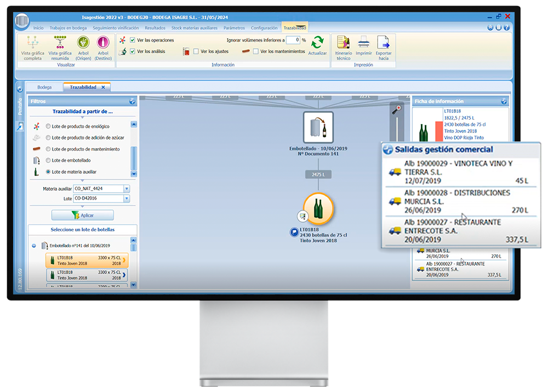Click the Ignorar volúmenes inferiores percent field
The height and width of the screenshot is (392, 548).
coord(293,40)
